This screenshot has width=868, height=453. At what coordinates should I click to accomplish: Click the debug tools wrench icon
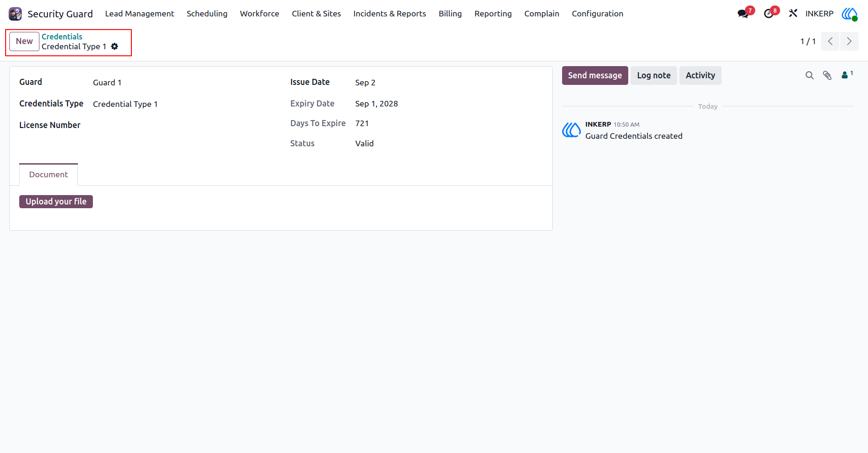793,13
